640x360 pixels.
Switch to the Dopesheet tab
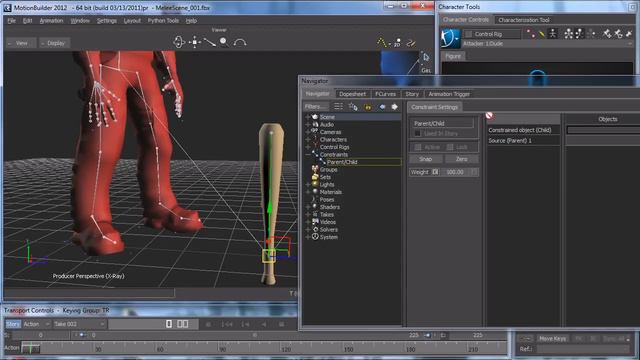click(353, 94)
